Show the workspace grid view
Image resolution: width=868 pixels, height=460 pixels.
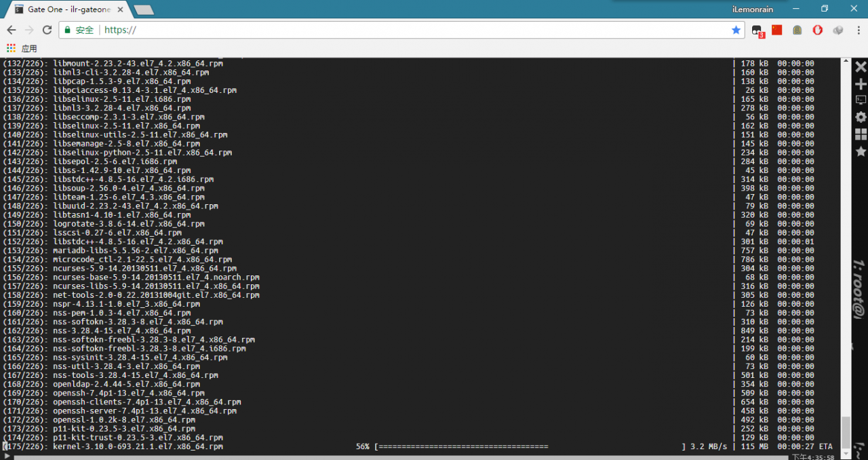861,134
